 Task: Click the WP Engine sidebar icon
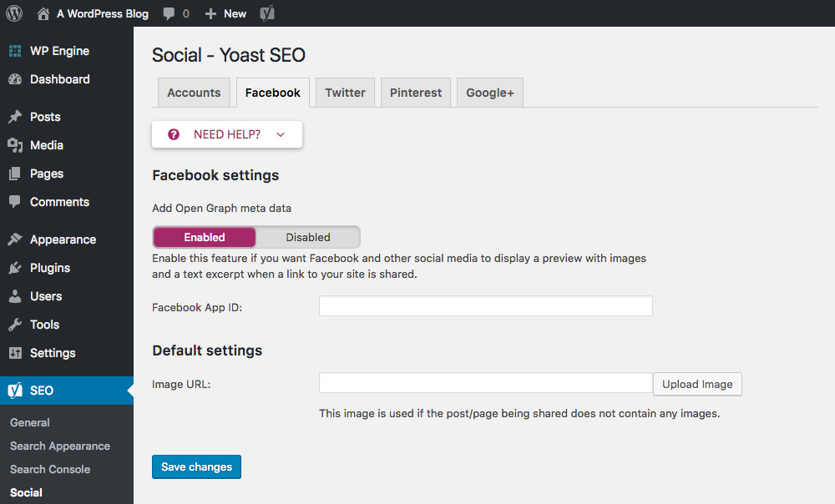[x=15, y=51]
